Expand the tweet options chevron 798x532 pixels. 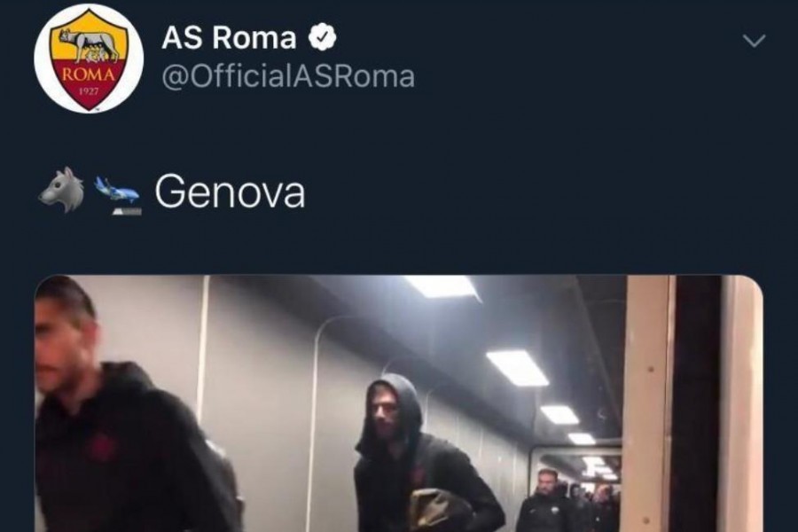pos(754,41)
